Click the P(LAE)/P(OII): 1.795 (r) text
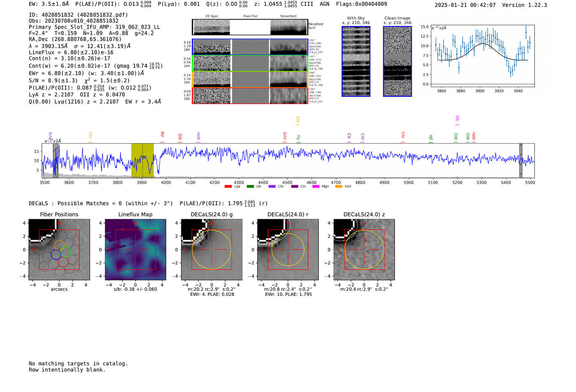Image resolution: width=576 pixels, height=392 pixels. point(224,203)
